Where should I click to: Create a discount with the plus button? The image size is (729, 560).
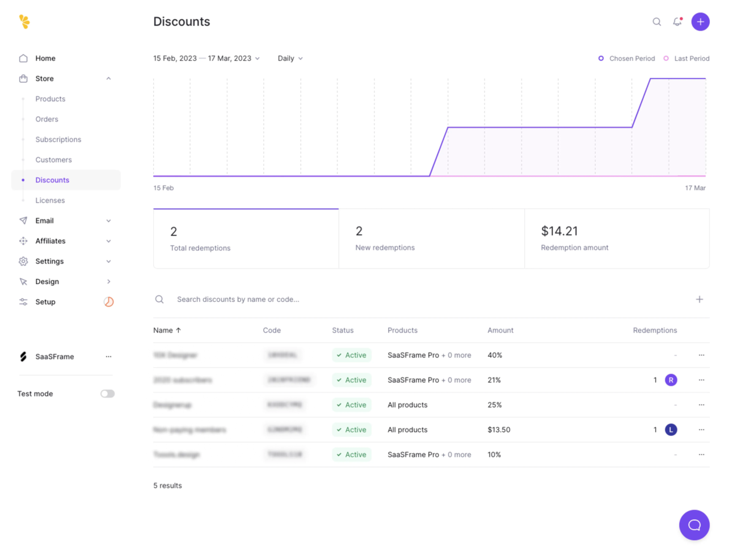click(699, 299)
